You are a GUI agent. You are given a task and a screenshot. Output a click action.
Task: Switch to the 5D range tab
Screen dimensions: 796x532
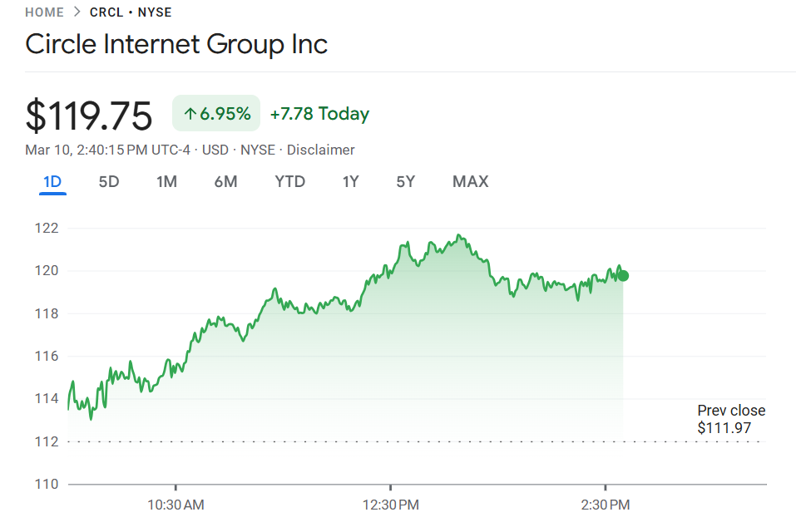pyautogui.click(x=109, y=181)
